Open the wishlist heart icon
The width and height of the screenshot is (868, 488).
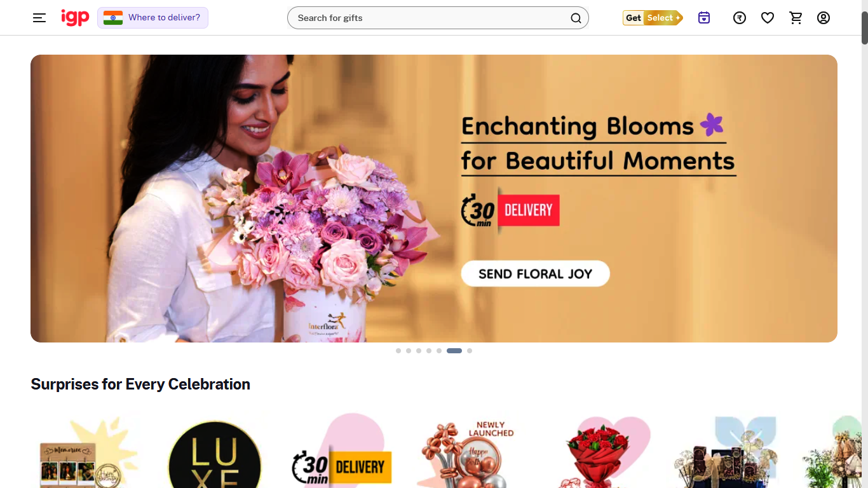click(768, 18)
